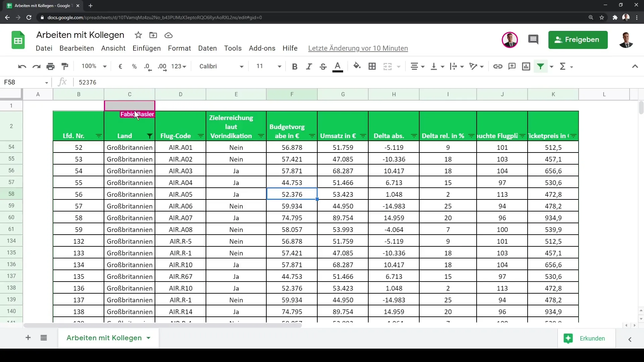
Task: Click the sheet tab Arbeiten mit Kollegen
Action: coord(104,338)
